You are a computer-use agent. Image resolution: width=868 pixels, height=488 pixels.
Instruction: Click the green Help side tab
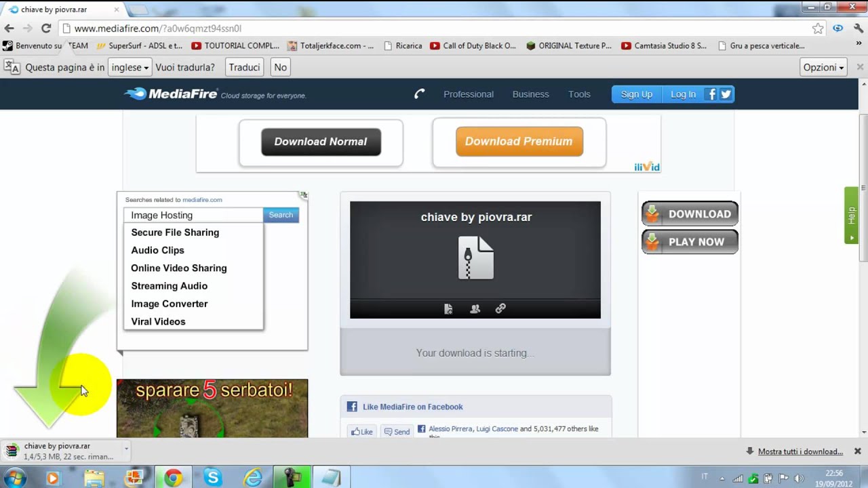click(x=851, y=216)
